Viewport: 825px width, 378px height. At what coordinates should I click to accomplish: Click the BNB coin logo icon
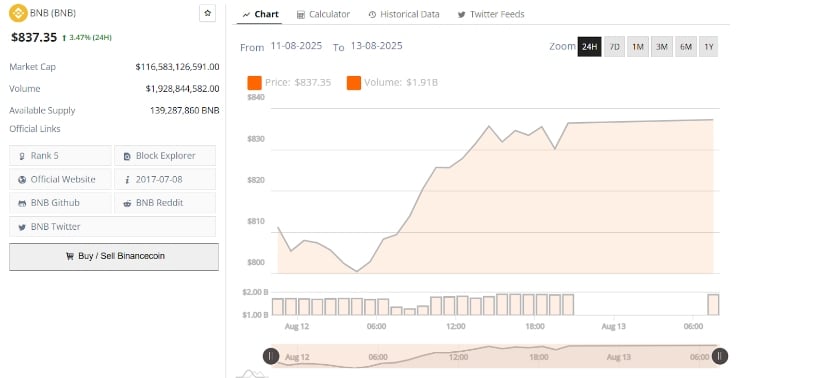point(18,13)
